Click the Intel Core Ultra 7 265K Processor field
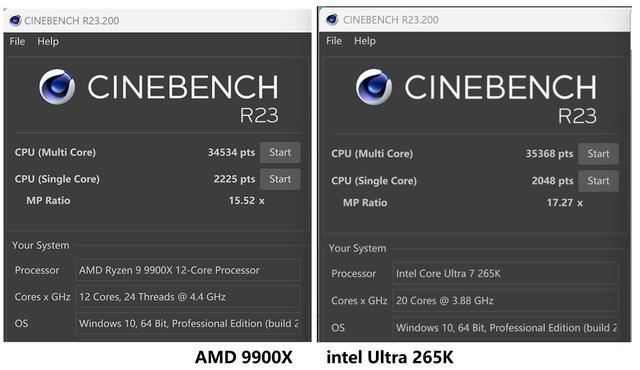Image resolution: width=640 pixels, height=370 pixels. (x=505, y=273)
